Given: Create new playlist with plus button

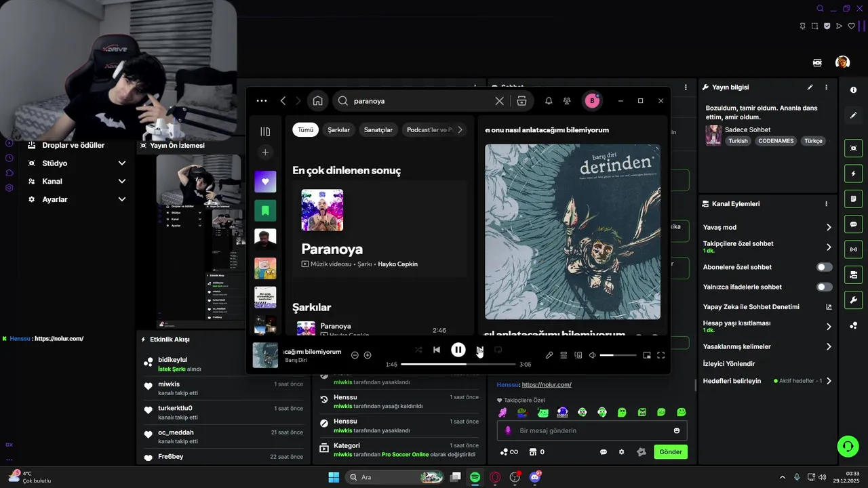Looking at the screenshot, I should (x=265, y=152).
